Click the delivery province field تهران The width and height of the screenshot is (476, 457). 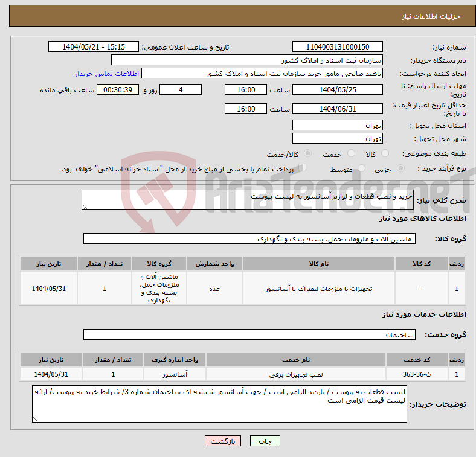click(337, 125)
